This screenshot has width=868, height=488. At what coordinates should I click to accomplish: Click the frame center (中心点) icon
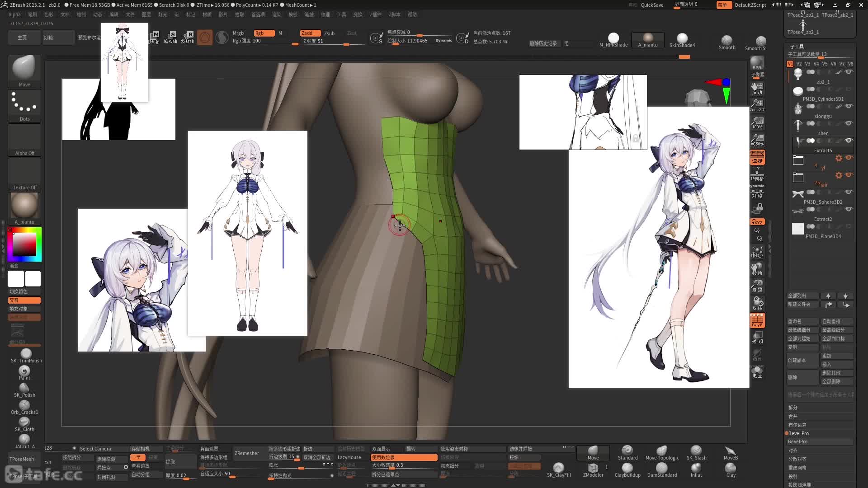(x=757, y=252)
